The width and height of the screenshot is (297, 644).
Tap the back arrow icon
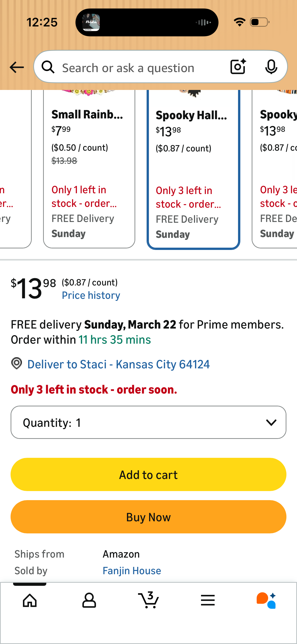[x=17, y=67]
